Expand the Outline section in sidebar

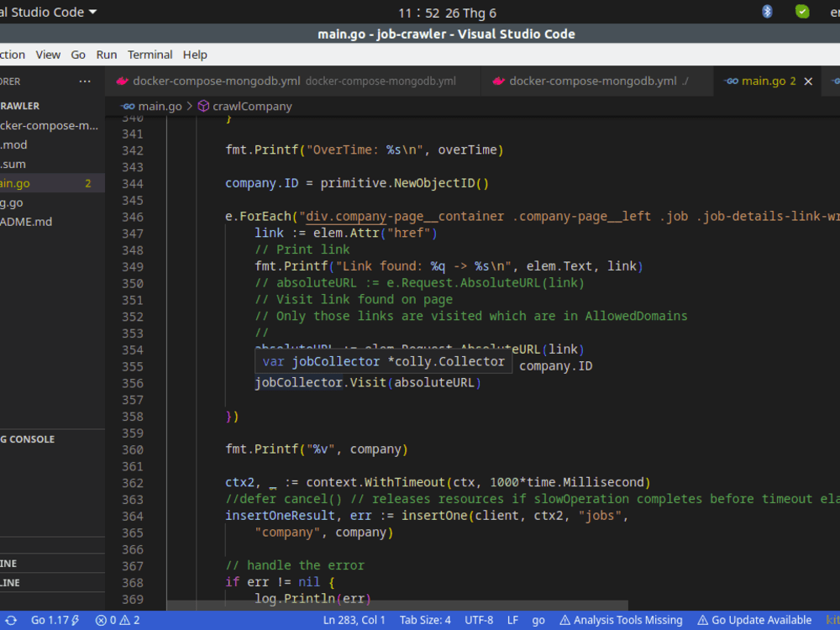(x=52, y=564)
